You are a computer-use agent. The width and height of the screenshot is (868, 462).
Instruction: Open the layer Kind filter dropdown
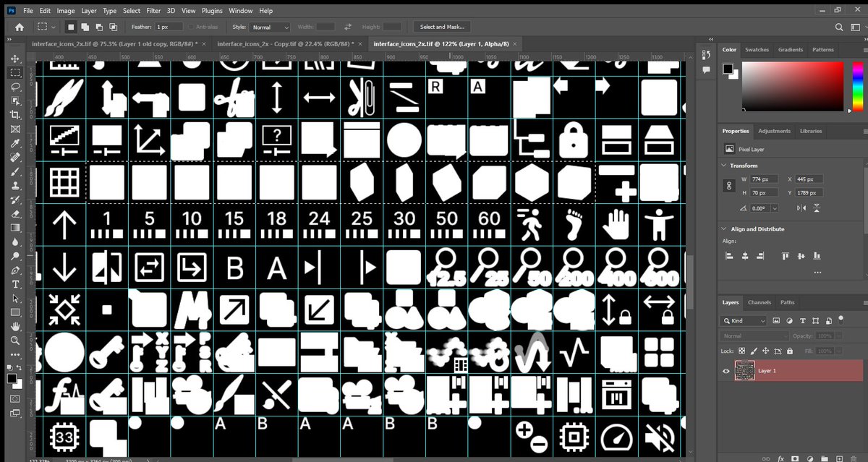(x=745, y=320)
